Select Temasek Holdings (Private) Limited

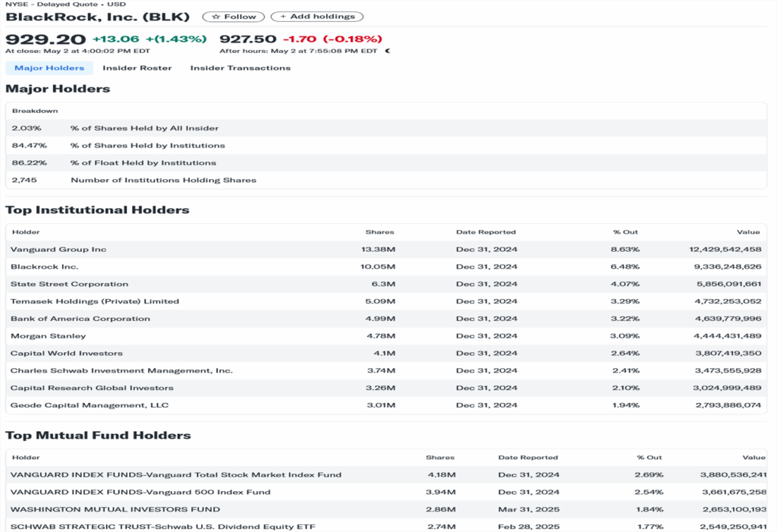tap(95, 301)
